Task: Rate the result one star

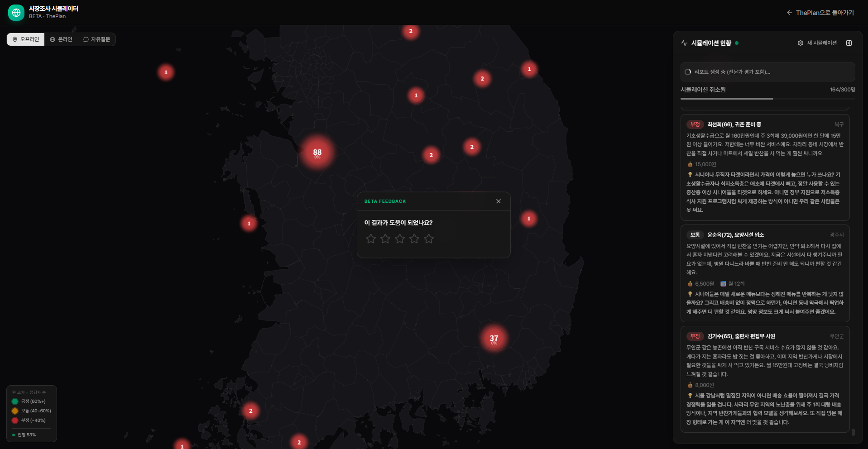Action: coord(371,239)
